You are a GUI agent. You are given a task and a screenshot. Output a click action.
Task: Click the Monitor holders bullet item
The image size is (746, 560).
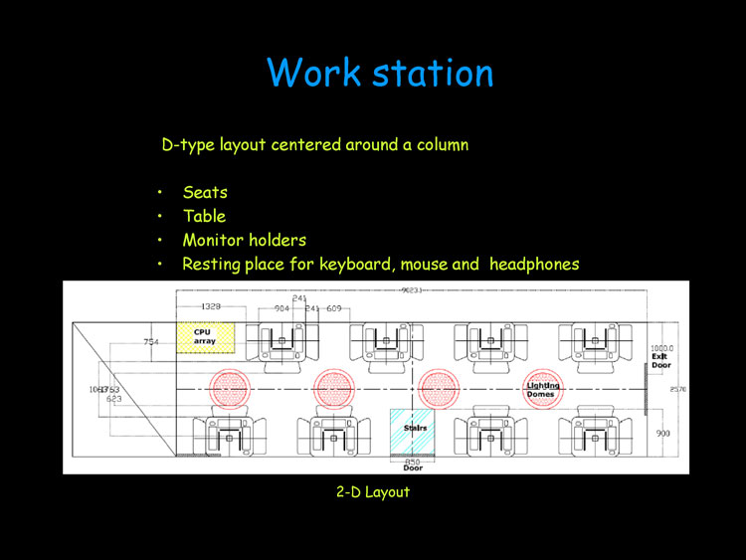[x=244, y=240]
